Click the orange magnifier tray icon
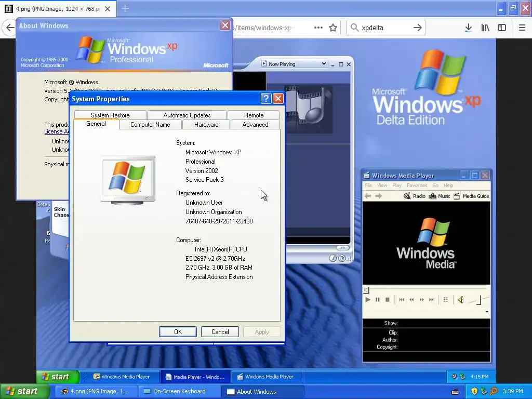The image size is (532, 399). pos(494,391)
